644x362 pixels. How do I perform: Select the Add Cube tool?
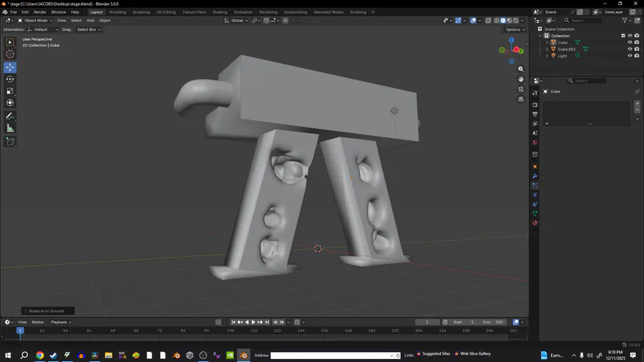10,142
